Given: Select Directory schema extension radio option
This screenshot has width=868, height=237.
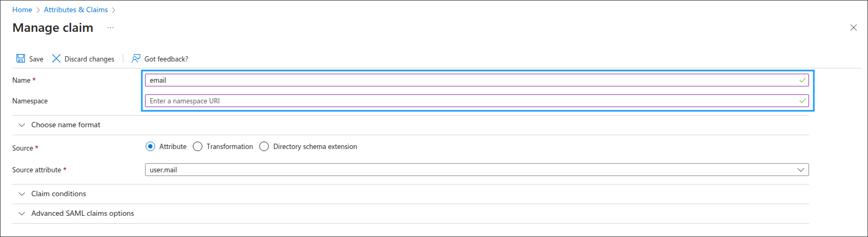Looking at the screenshot, I should pos(264,146).
